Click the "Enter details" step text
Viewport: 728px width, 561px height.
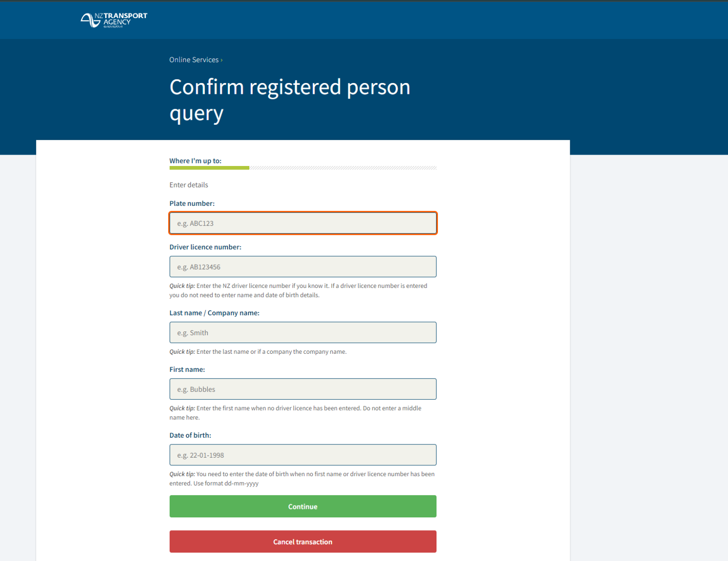[189, 185]
